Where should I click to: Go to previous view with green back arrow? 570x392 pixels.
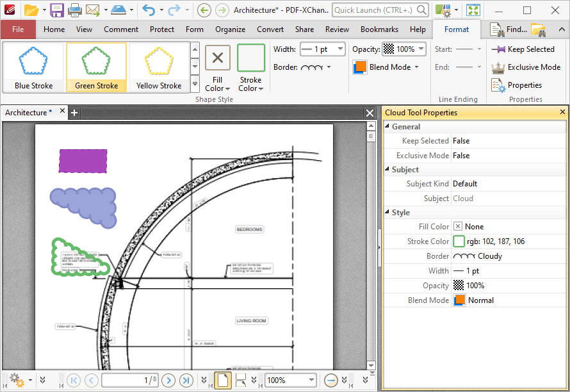pos(204,10)
